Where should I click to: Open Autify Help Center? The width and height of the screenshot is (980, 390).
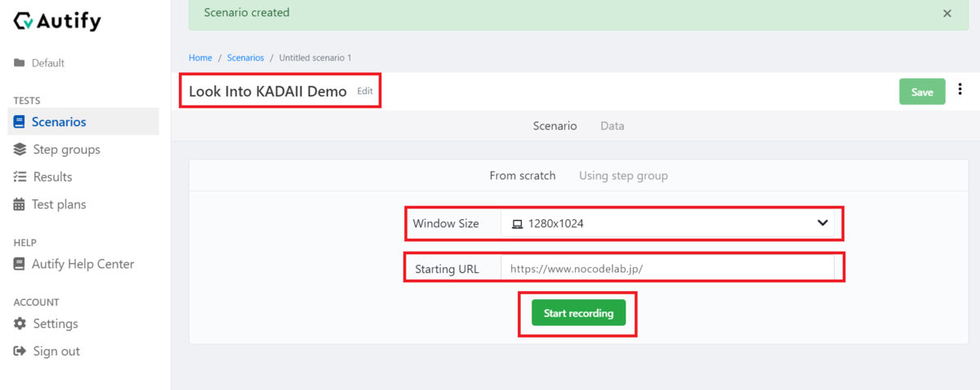73,264
